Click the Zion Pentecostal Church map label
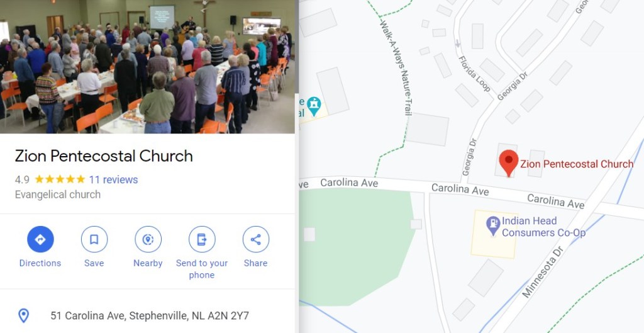Screen dimensions: 644x333 (577, 164)
